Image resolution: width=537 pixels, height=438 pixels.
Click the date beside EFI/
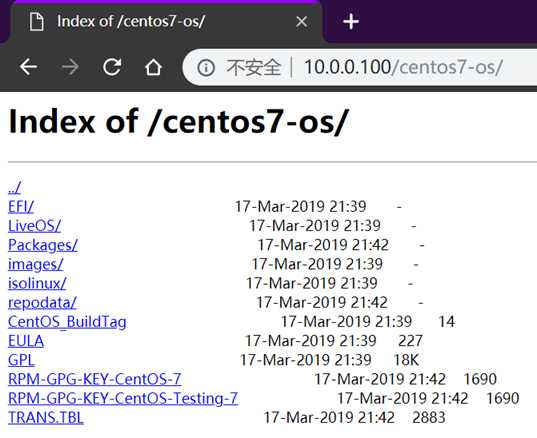point(301,207)
